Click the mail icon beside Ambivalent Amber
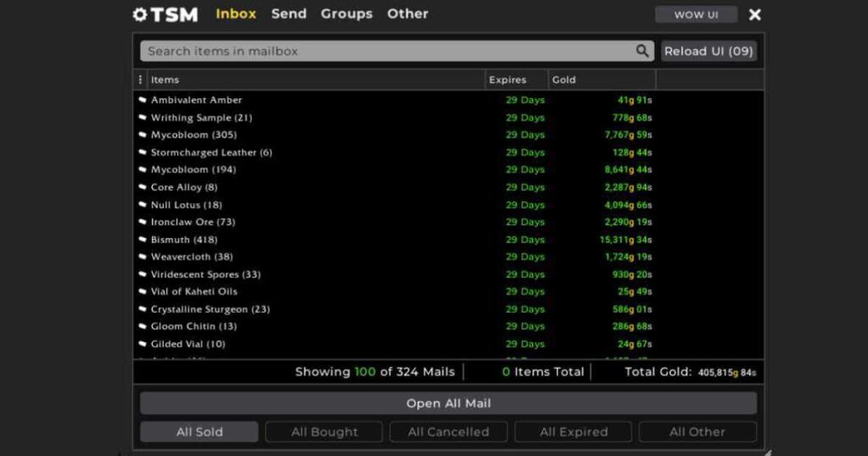 142,100
